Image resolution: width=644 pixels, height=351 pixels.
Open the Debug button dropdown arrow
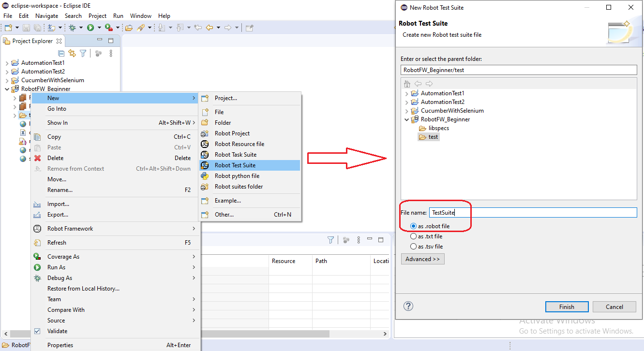pos(81,28)
